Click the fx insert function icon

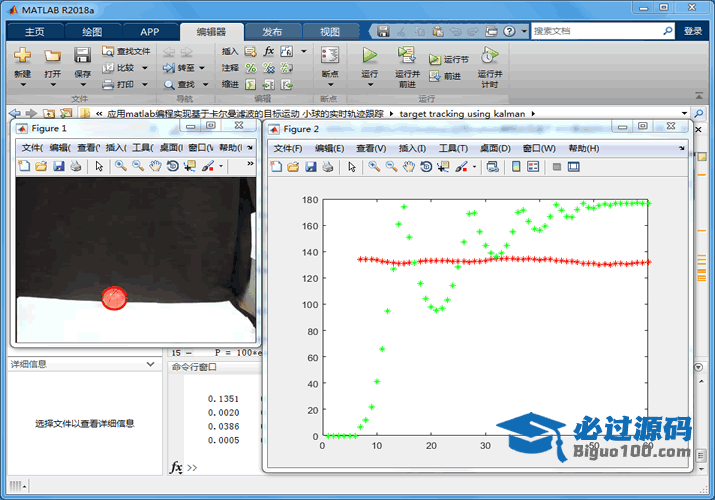coord(269,51)
